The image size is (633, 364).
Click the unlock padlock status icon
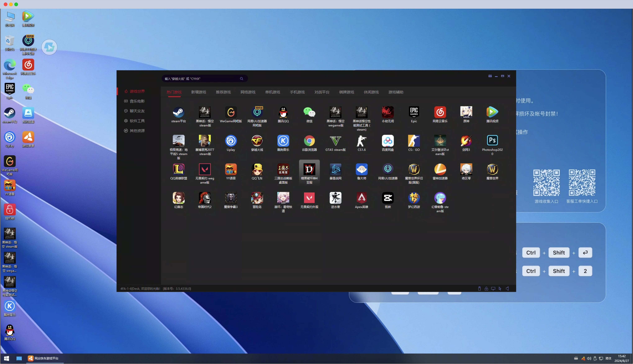click(486, 289)
